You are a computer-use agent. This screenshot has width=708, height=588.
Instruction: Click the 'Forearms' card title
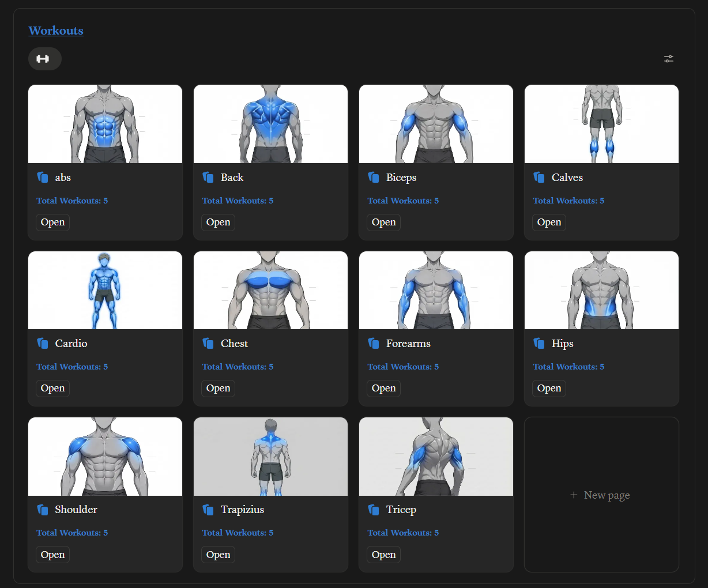tap(408, 344)
